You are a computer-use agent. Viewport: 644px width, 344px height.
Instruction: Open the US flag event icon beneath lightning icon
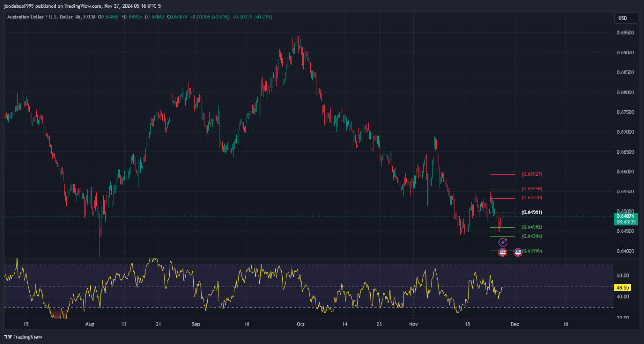pyautogui.click(x=502, y=252)
